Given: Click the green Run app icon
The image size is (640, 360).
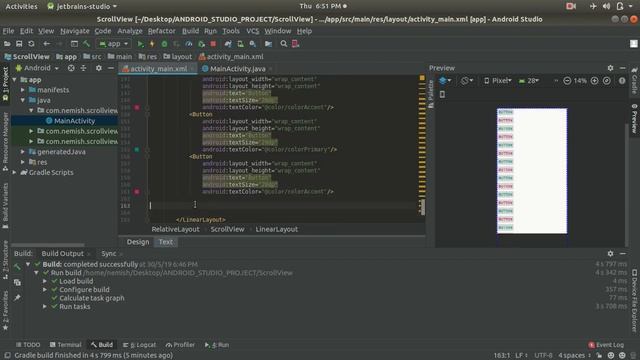Looking at the screenshot, I should click(x=140, y=44).
